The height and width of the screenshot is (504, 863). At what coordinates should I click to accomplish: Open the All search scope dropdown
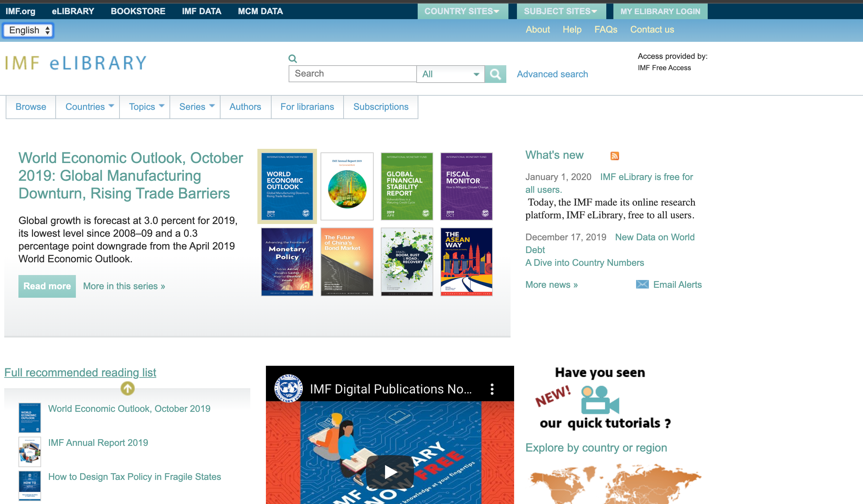(450, 74)
